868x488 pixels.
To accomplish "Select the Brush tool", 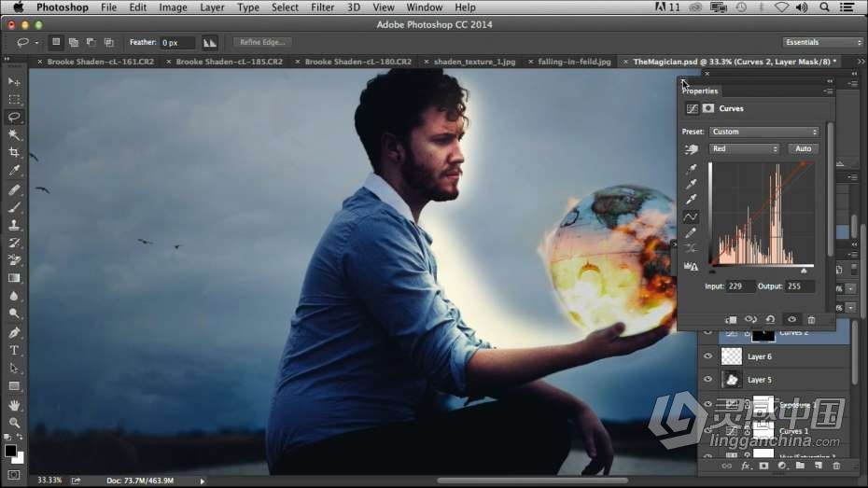I will coord(14,207).
